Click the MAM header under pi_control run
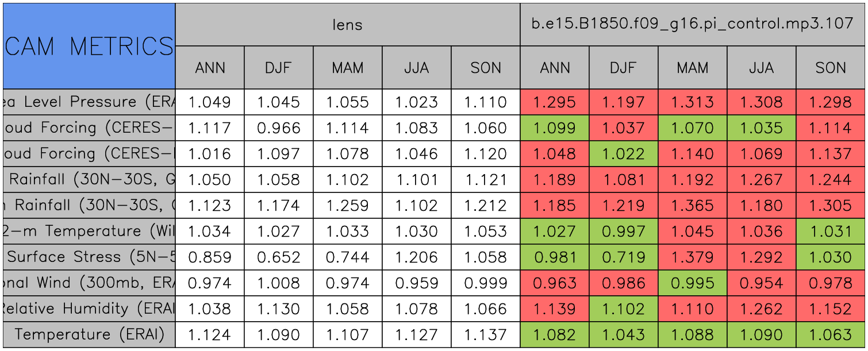Viewport: 868px width, 351px height. (x=692, y=68)
